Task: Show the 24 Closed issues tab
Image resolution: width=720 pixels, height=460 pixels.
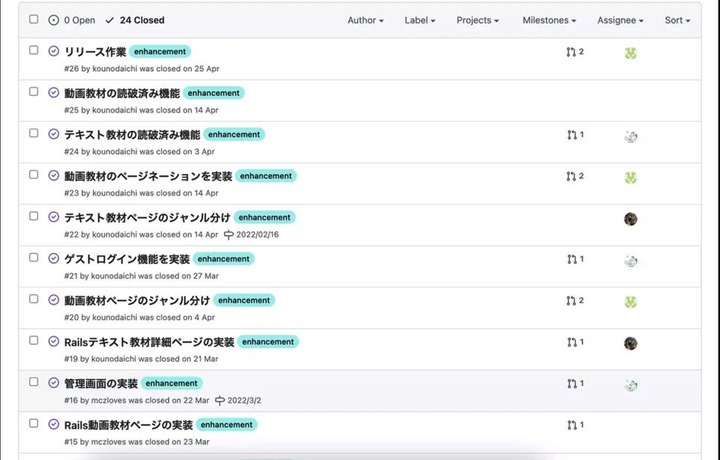Action: pyautogui.click(x=135, y=20)
